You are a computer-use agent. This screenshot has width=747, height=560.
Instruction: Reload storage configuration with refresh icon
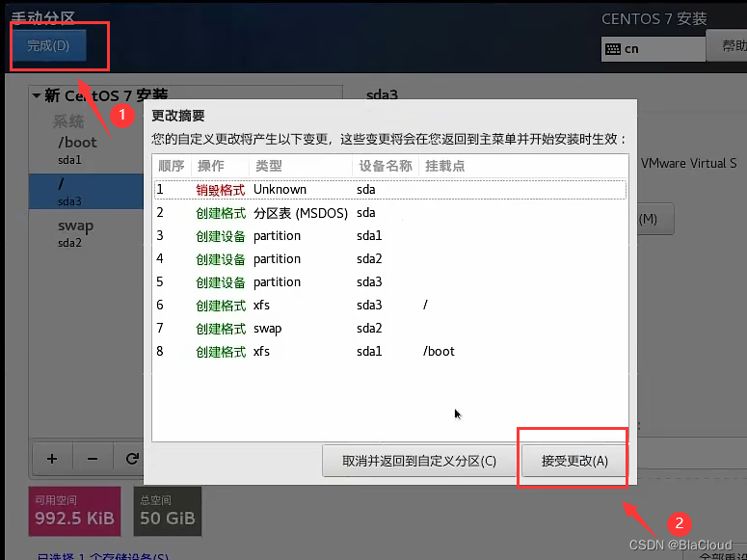click(x=131, y=459)
